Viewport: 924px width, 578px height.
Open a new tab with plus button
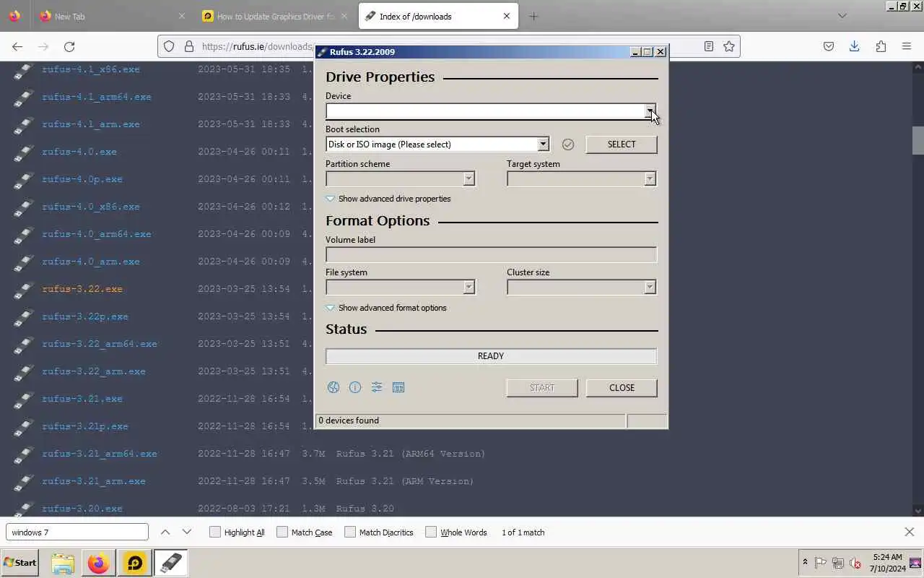(x=533, y=16)
